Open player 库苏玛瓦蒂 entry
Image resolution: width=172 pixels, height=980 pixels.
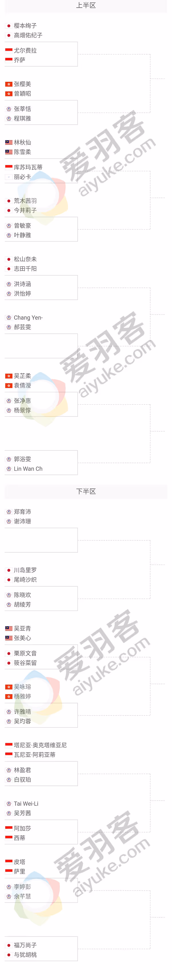click(28, 167)
